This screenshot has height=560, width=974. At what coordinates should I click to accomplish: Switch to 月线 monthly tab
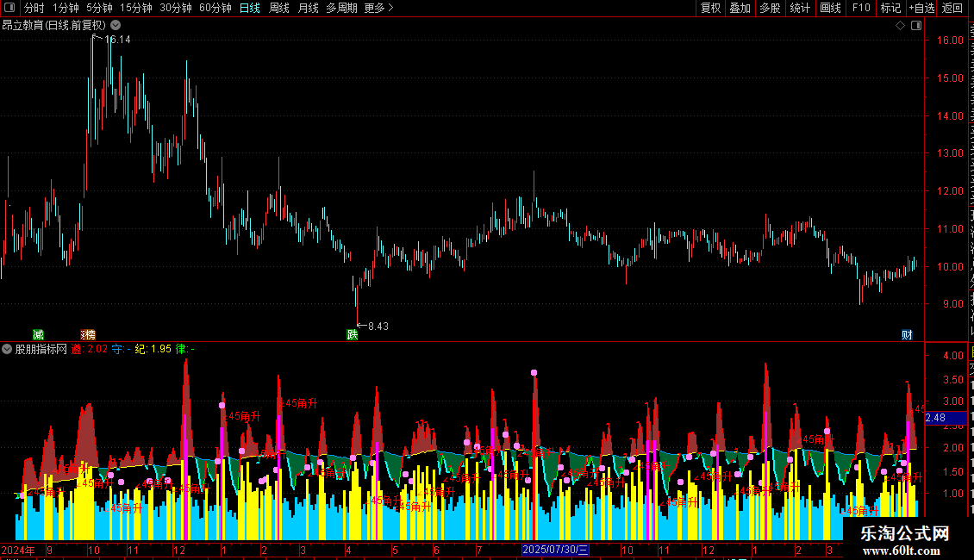click(308, 8)
